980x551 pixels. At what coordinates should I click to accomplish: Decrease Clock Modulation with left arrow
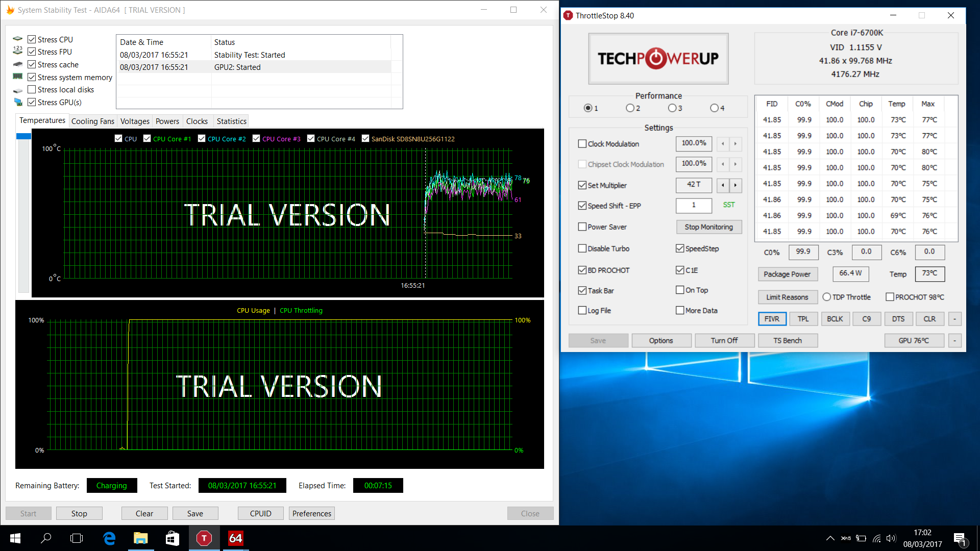pyautogui.click(x=723, y=144)
